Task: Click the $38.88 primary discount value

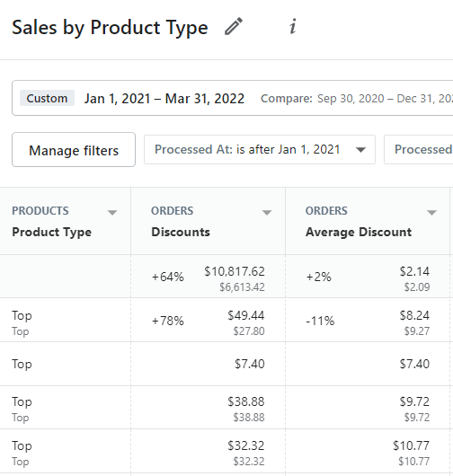Action: pyautogui.click(x=246, y=401)
